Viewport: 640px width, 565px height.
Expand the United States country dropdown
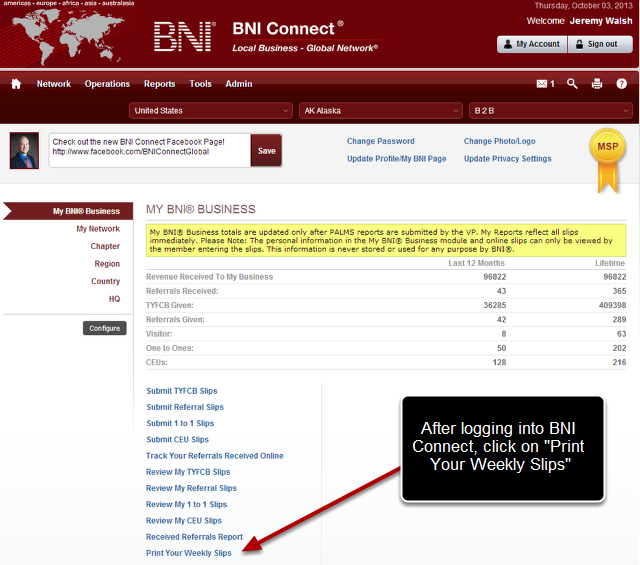(211, 111)
